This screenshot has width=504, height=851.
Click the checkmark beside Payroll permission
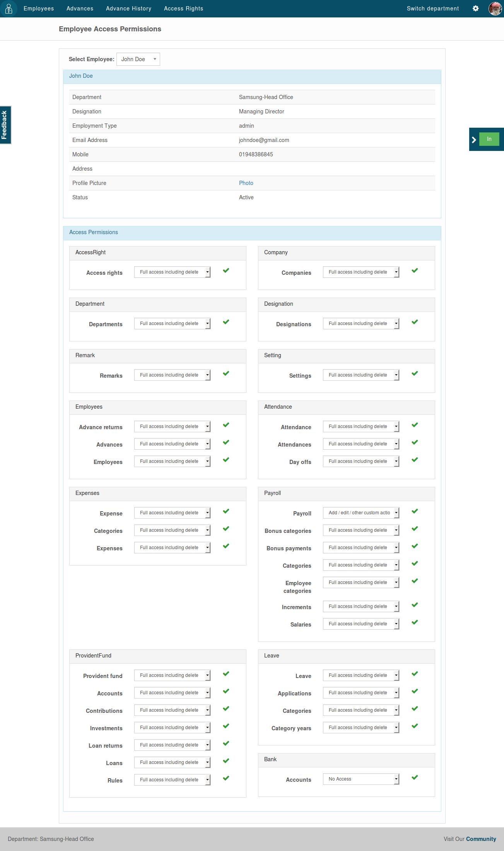[415, 511]
